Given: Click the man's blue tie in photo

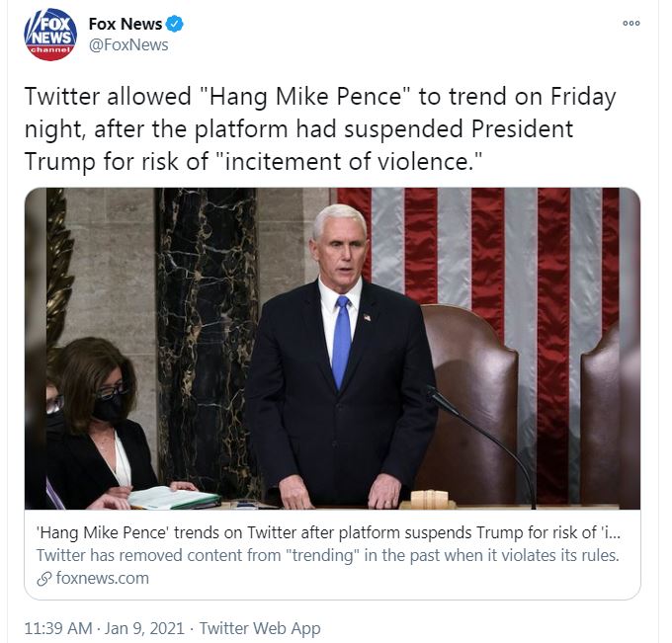Looking at the screenshot, I should click(x=341, y=342).
